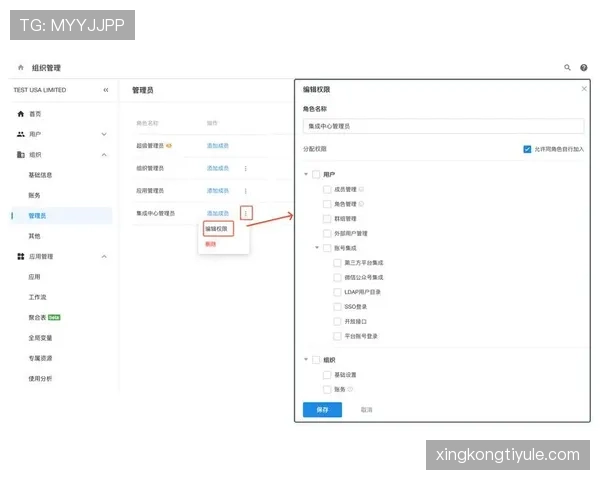Image resolution: width=600 pixels, height=480 pixels.
Task: Open 工作流 in the sidebar
Action: (38, 297)
